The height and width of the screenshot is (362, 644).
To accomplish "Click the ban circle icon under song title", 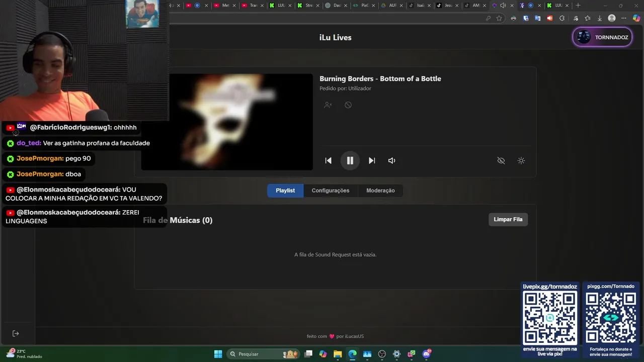I will tap(348, 105).
